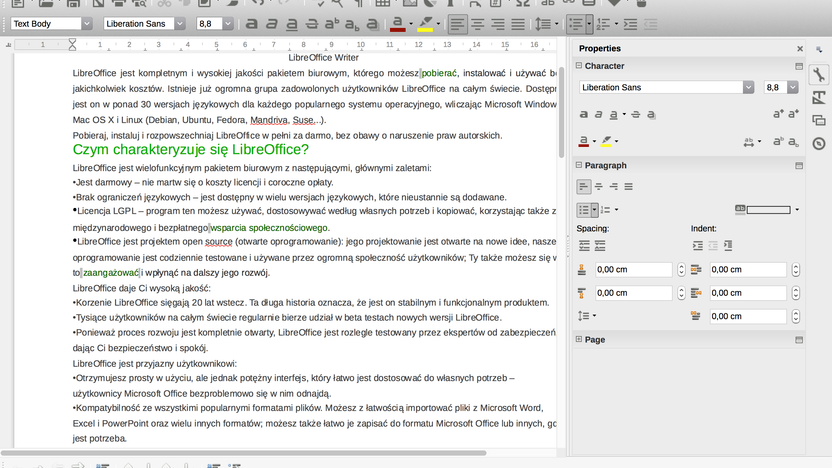This screenshot has width=832, height=468.
Task: Increase font size in sidebar
Action: pos(778,114)
